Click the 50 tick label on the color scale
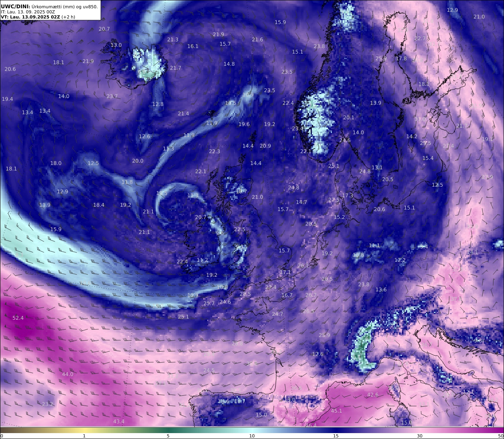The height and width of the screenshot is (439, 504). tap(501, 435)
